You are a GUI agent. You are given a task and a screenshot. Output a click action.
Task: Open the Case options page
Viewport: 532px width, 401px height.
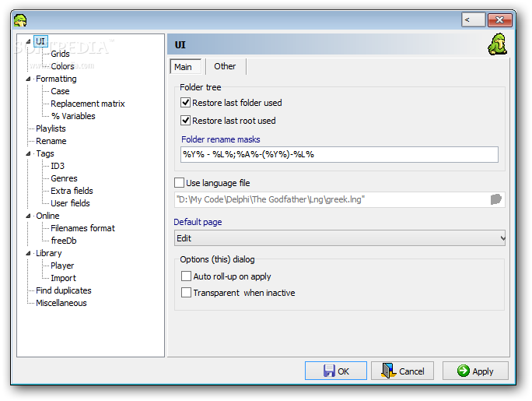coord(60,91)
